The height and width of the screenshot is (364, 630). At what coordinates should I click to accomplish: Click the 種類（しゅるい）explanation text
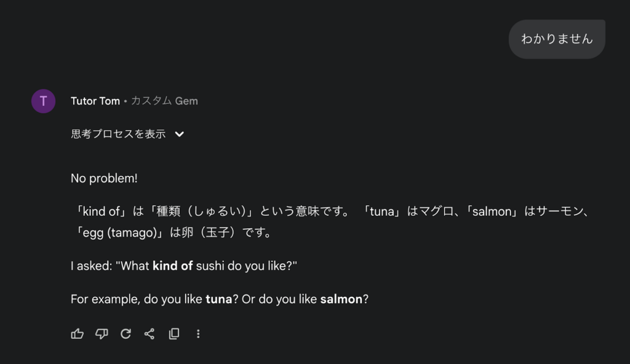click(x=202, y=212)
